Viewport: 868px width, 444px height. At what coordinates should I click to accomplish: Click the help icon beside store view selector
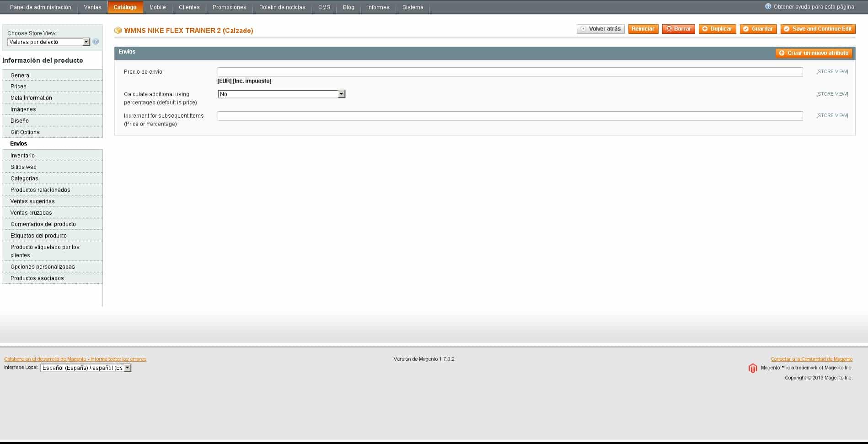[96, 42]
